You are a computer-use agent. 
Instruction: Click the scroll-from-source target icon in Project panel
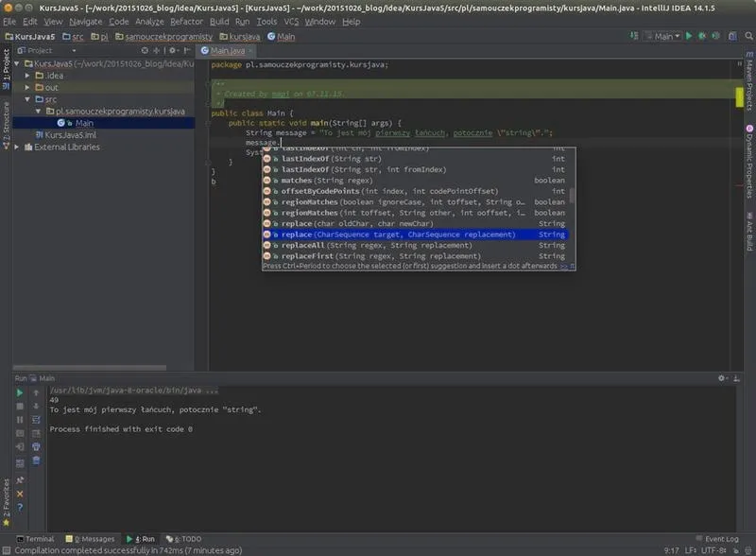point(145,50)
